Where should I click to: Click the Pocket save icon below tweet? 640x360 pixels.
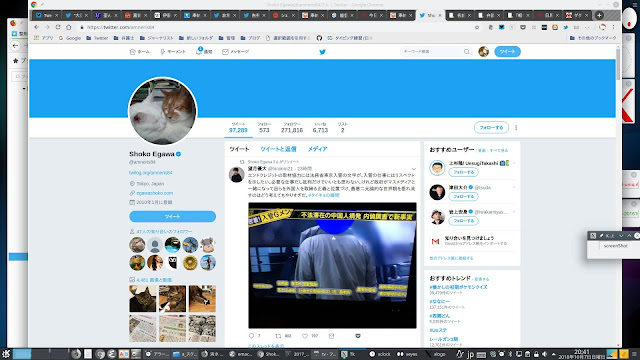tap(358, 336)
